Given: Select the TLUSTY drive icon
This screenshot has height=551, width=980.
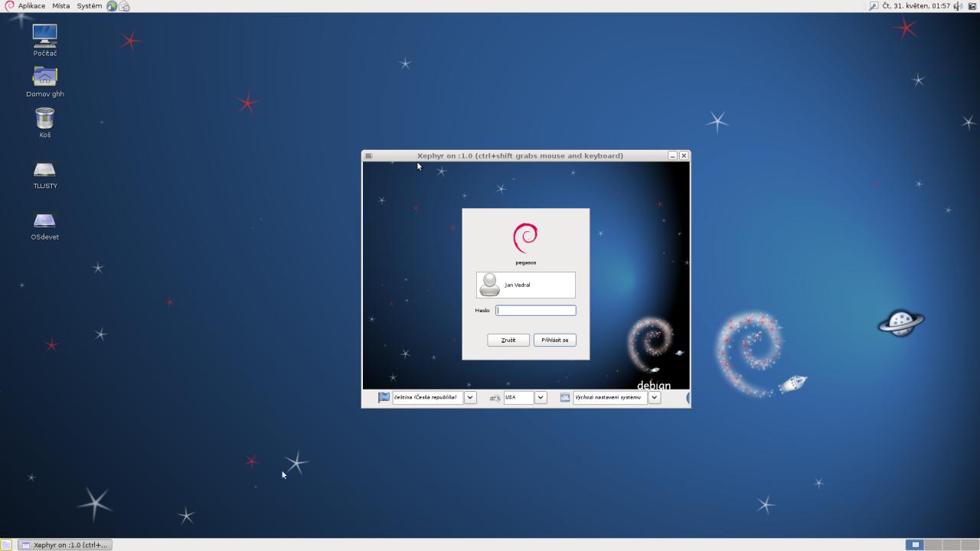Looking at the screenshot, I should [x=44, y=169].
